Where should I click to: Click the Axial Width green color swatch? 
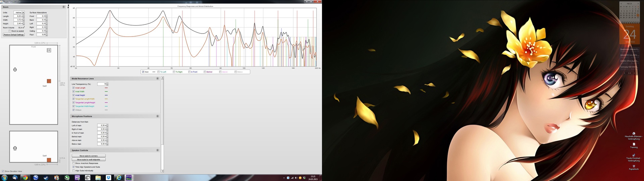tap(106, 92)
